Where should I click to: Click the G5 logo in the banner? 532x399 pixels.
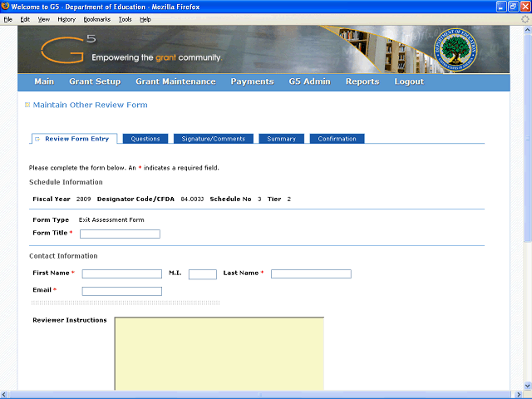click(x=68, y=50)
